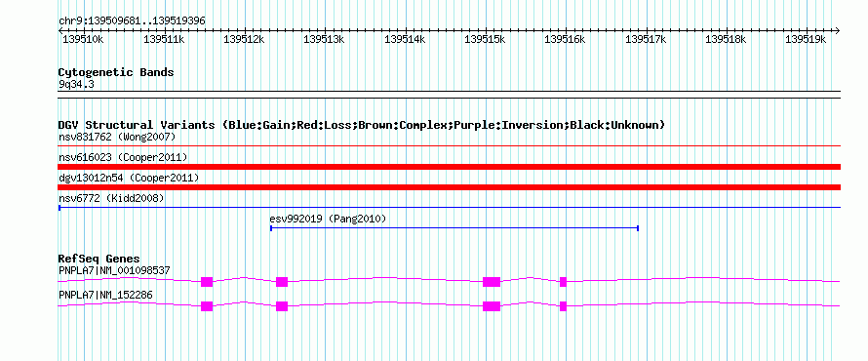This screenshot has height=361, width=868.
Task: Click the 139515k ruler tick label
Action: tap(484, 39)
